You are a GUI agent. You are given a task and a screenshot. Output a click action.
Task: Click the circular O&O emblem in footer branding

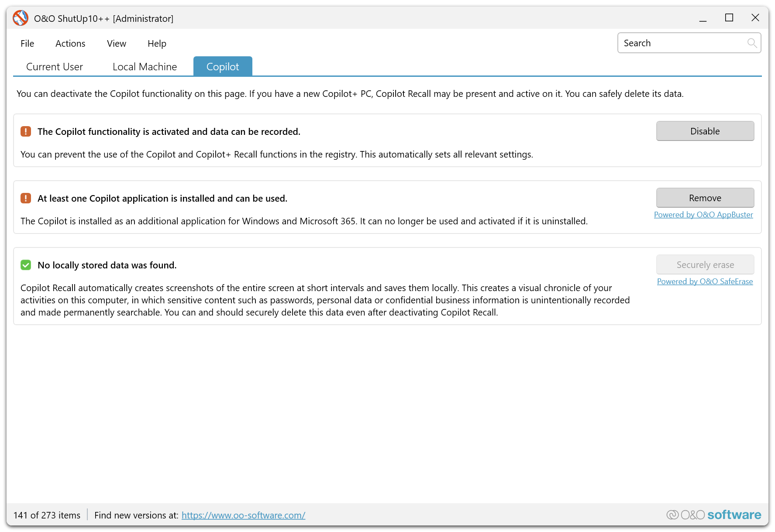(x=672, y=515)
